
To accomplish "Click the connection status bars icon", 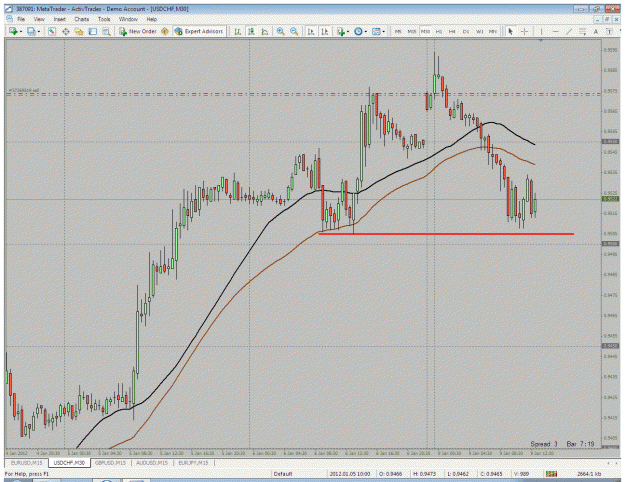I will [552, 474].
